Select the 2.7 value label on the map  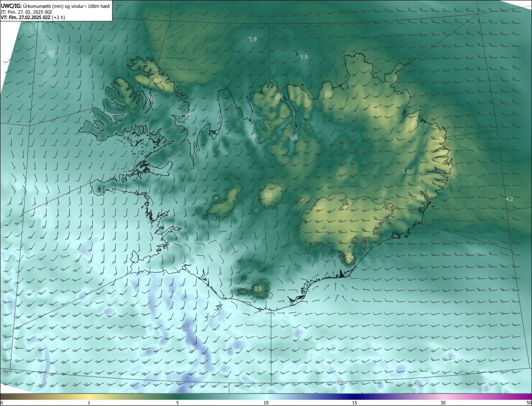pyautogui.click(x=328, y=95)
